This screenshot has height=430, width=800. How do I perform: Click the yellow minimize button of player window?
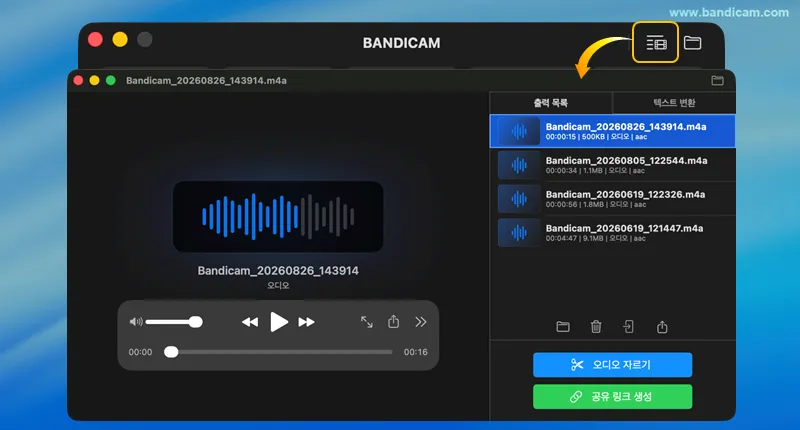pyautogui.click(x=94, y=81)
